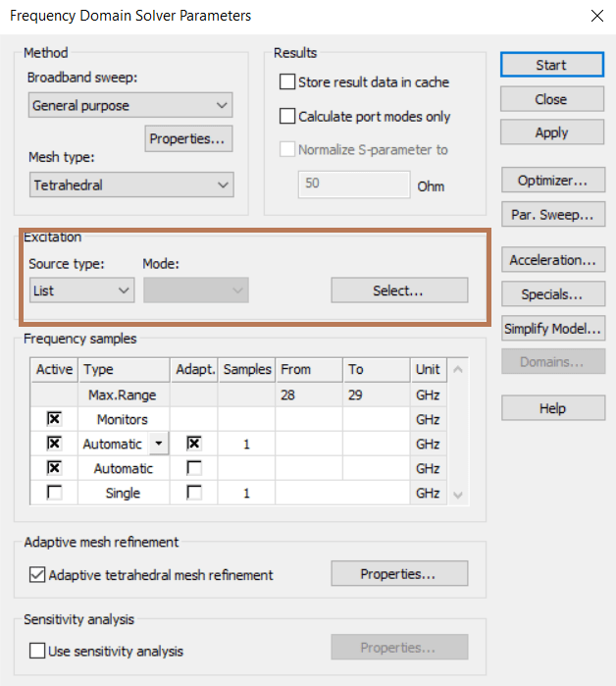Open Par. Sweep settings

tap(550, 215)
